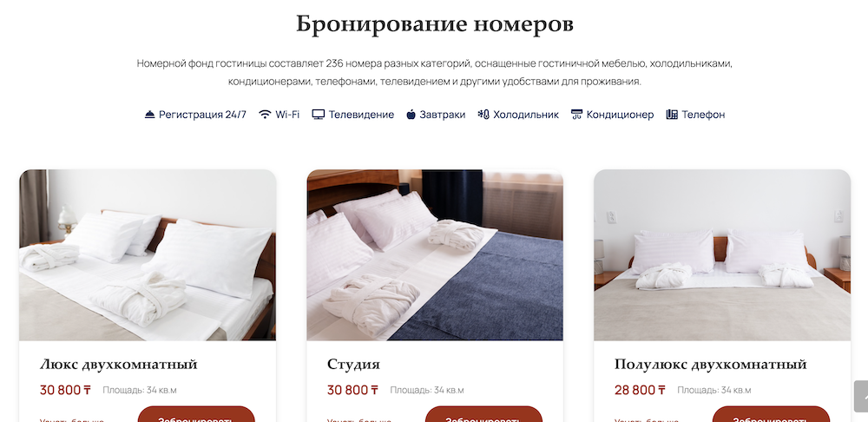Open the Люкс двухкомнатный title link
Image resolution: width=868 pixels, height=422 pixels.
coord(118,365)
